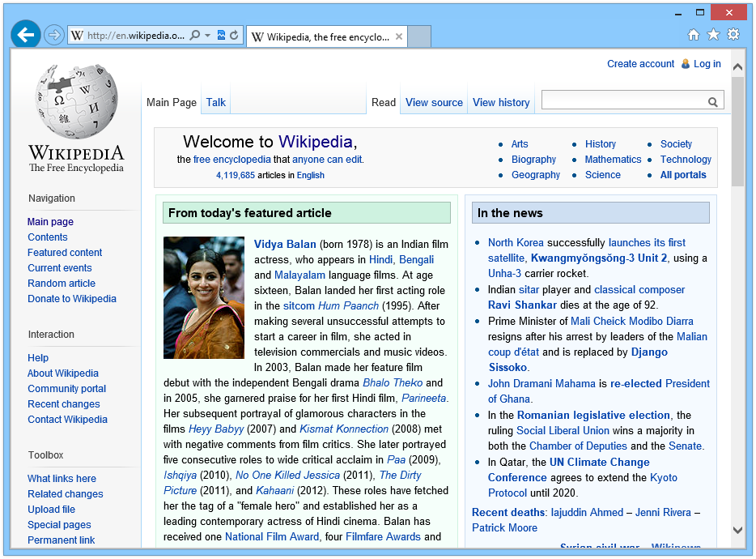
Task: Open a new blank tab
Action: [419, 36]
